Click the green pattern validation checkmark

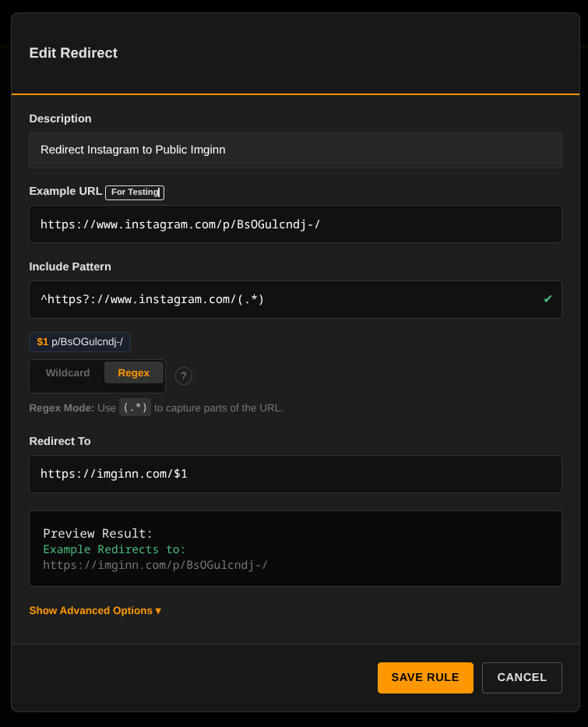pos(548,298)
